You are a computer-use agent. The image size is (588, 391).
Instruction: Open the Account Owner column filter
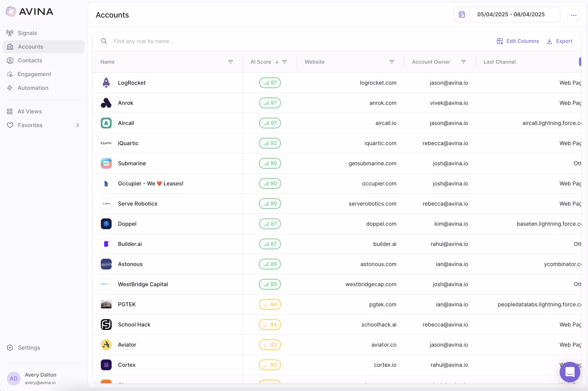[463, 62]
